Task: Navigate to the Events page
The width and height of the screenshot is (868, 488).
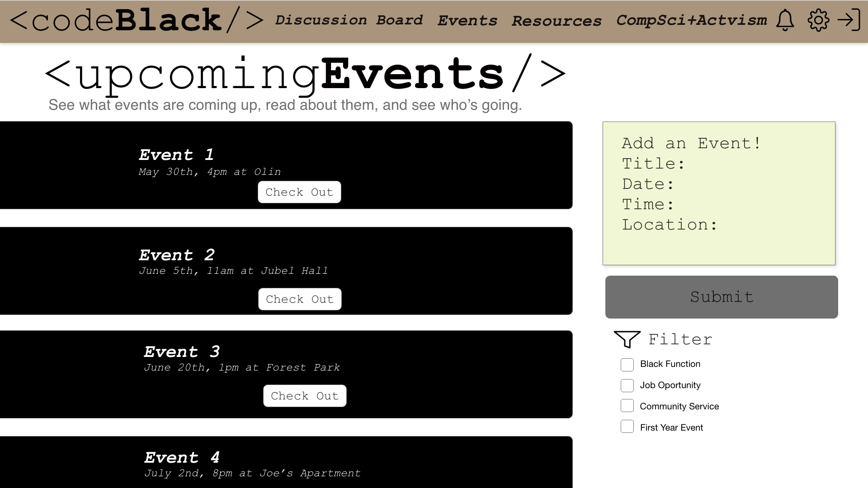Action: 467,20
